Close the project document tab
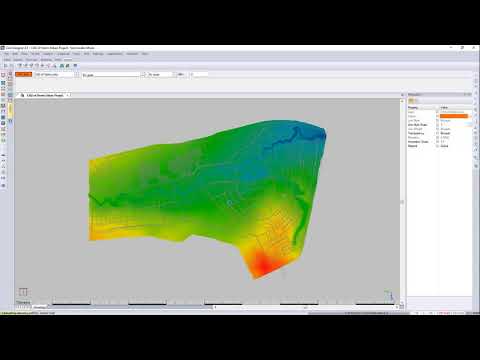This screenshot has height=360, width=480. click(68, 95)
